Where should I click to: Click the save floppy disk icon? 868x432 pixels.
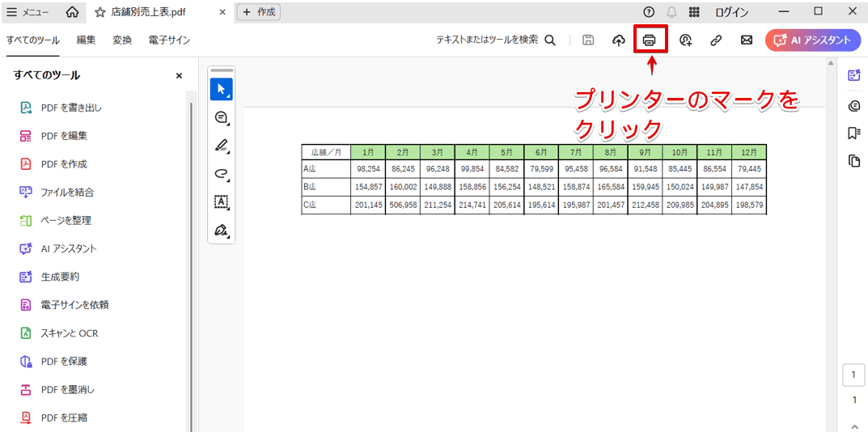click(x=588, y=40)
